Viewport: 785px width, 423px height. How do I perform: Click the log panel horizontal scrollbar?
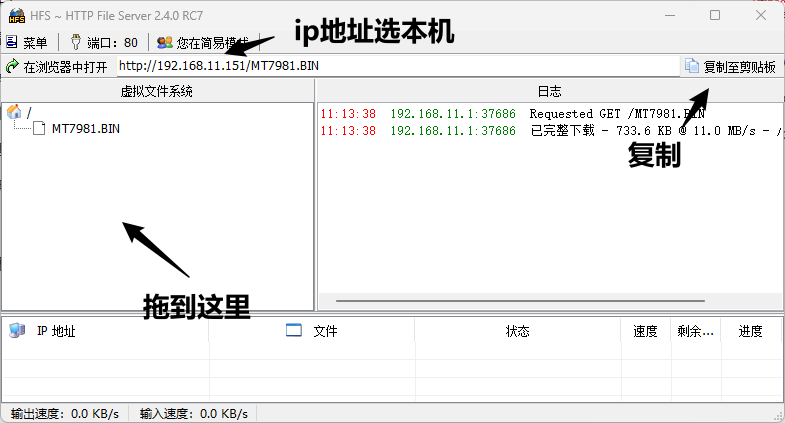click(x=520, y=299)
